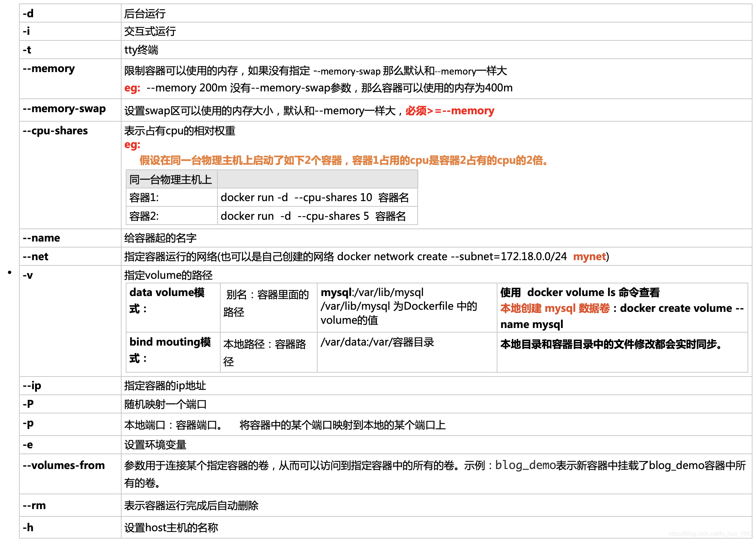
Task: Click header cell 同一台物理主机上
Action: tap(172, 179)
